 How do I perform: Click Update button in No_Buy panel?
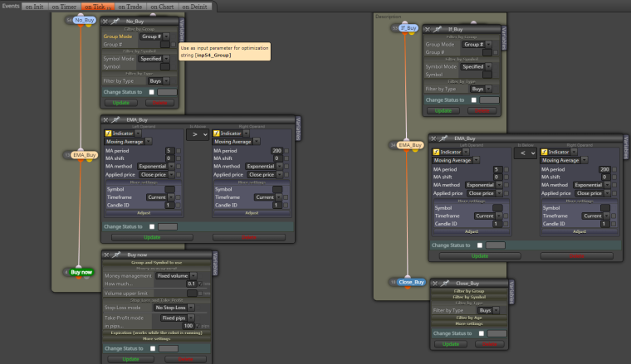[120, 103]
